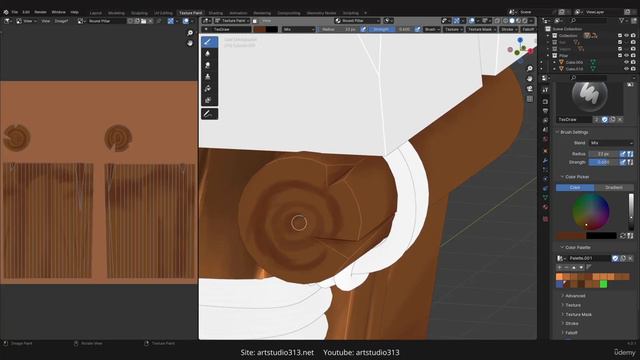Toggle visibility eye of Cube.010
The image size is (640, 360).
[627, 69]
